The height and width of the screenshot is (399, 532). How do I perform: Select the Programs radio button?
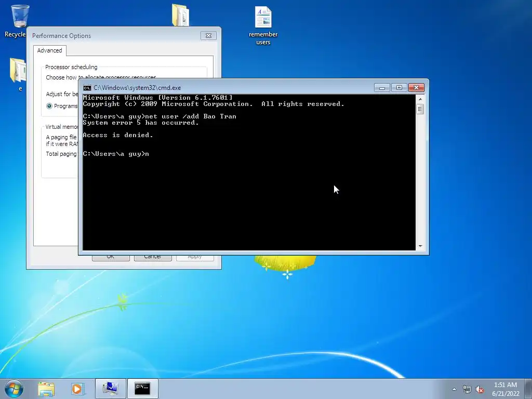[x=49, y=106]
